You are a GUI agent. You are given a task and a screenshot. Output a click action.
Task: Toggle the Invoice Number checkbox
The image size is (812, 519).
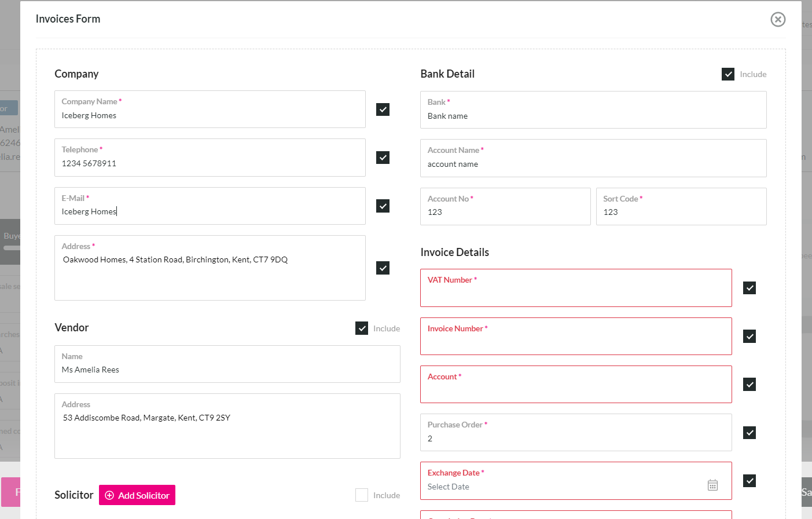tap(749, 336)
